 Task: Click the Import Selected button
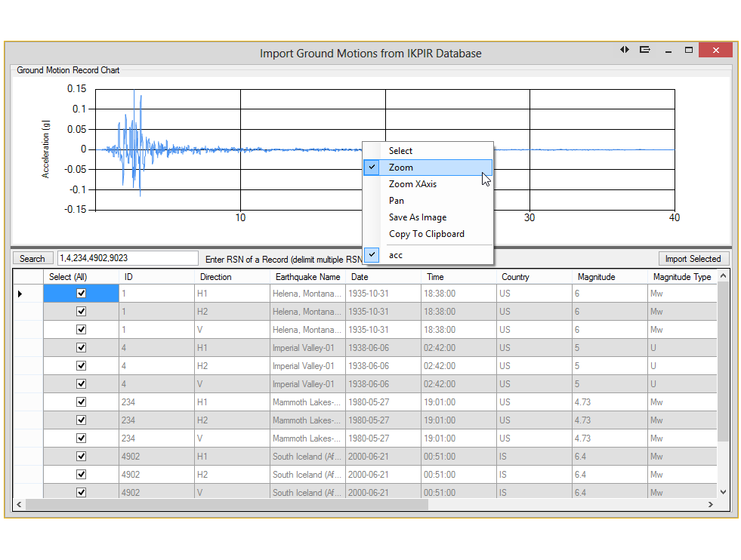(693, 259)
